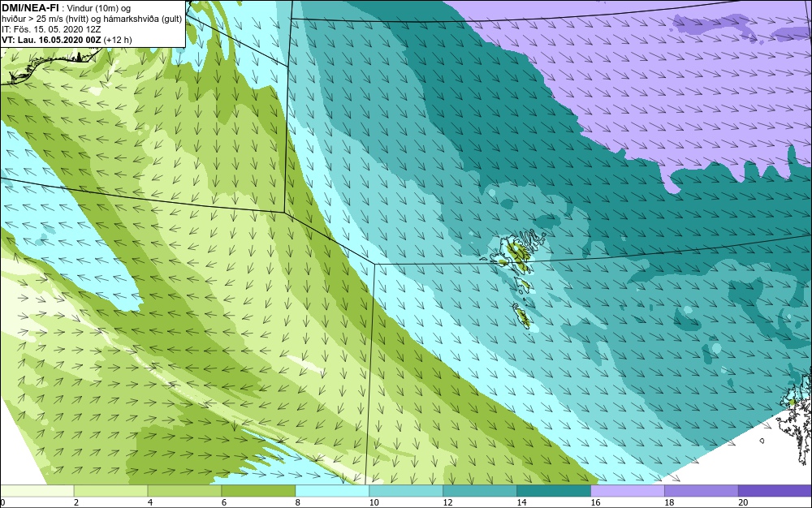The width and height of the screenshot is (812, 508).
Task: Click the legend scale label '8'
Action: pyautogui.click(x=297, y=502)
